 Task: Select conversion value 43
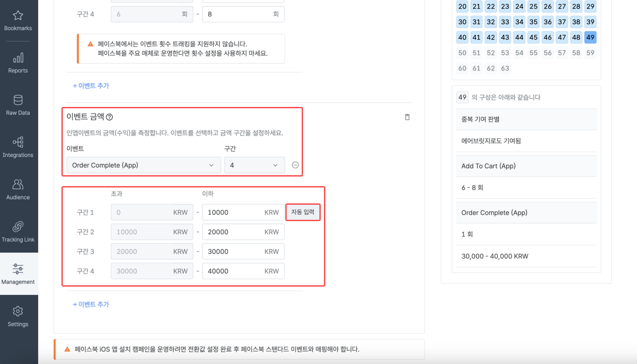[x=505, y=37]
